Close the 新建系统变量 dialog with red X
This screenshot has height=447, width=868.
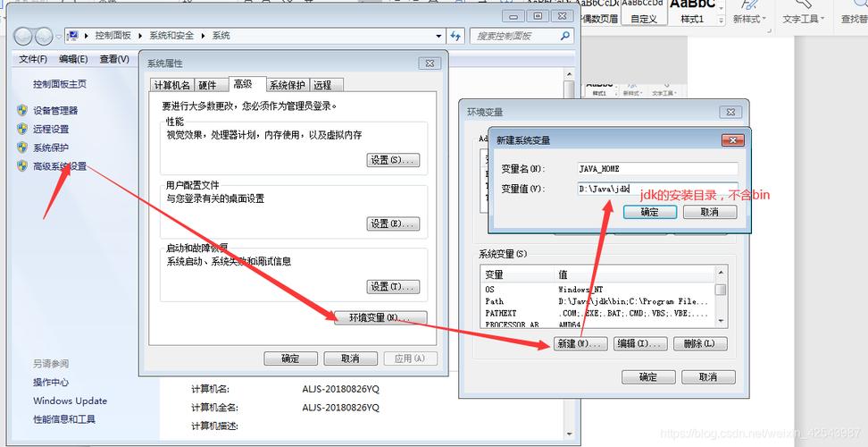(733, 140)
